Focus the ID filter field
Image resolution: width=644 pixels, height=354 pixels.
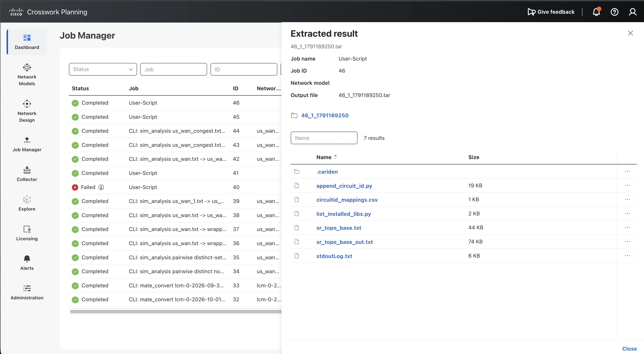[x=244, y=69]
